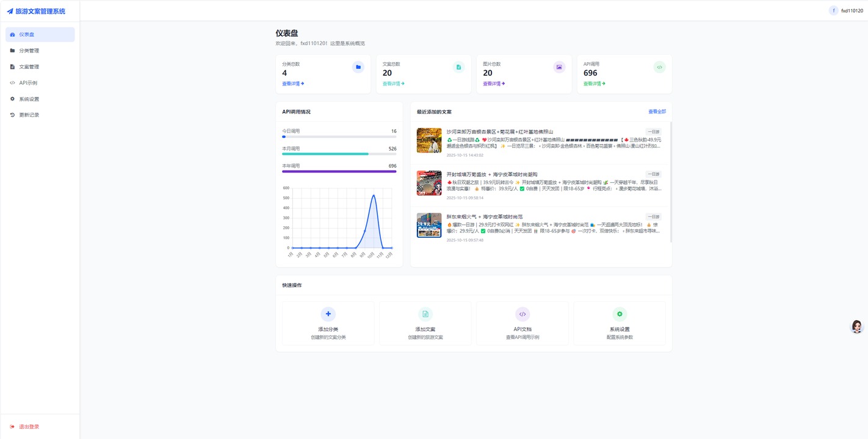868x439 pixels.
Task: Open 更新记录 in the sidebar
Action: point(29,115)
